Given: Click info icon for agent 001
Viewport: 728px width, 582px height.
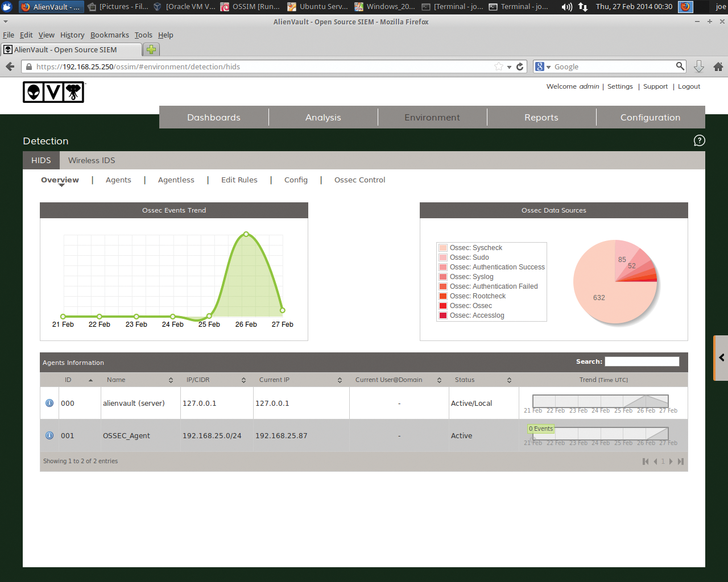Looking at the screenshot, I should pos(49,435).
